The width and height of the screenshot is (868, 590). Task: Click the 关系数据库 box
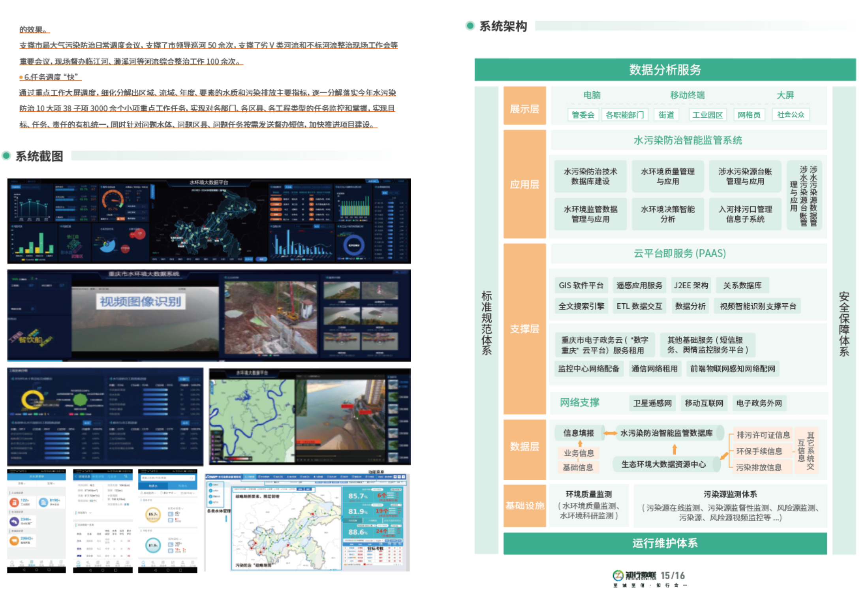pos(742,285)
